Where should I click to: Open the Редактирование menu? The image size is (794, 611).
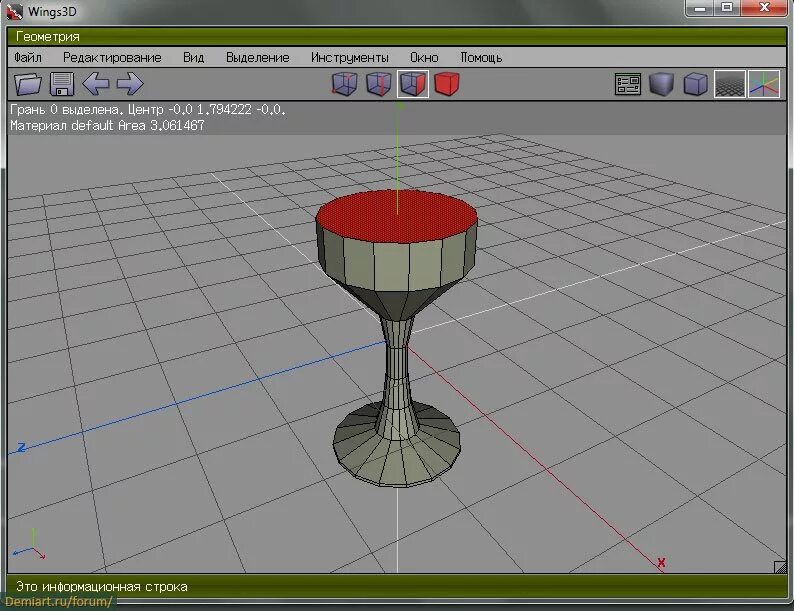pyautogui.click(x=112, y=57)
